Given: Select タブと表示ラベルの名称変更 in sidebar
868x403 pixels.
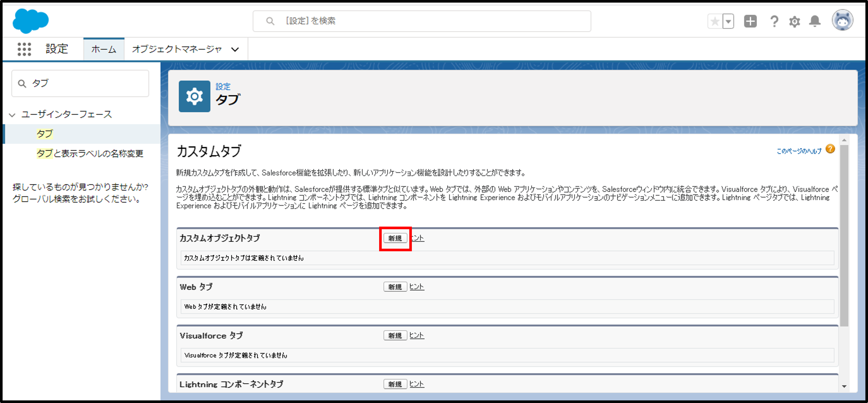Looking at the screenshot, I should 90,153.
